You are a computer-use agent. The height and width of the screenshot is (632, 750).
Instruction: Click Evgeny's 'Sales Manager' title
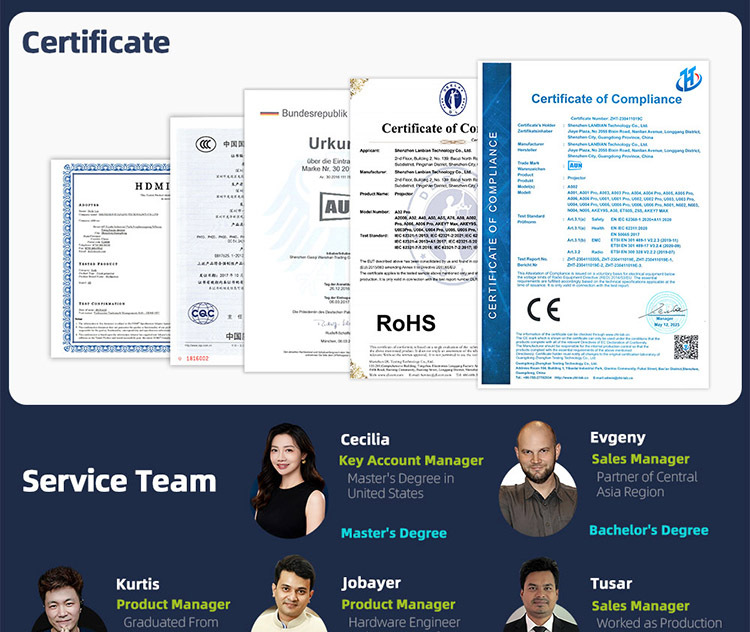tap(640, 459)
